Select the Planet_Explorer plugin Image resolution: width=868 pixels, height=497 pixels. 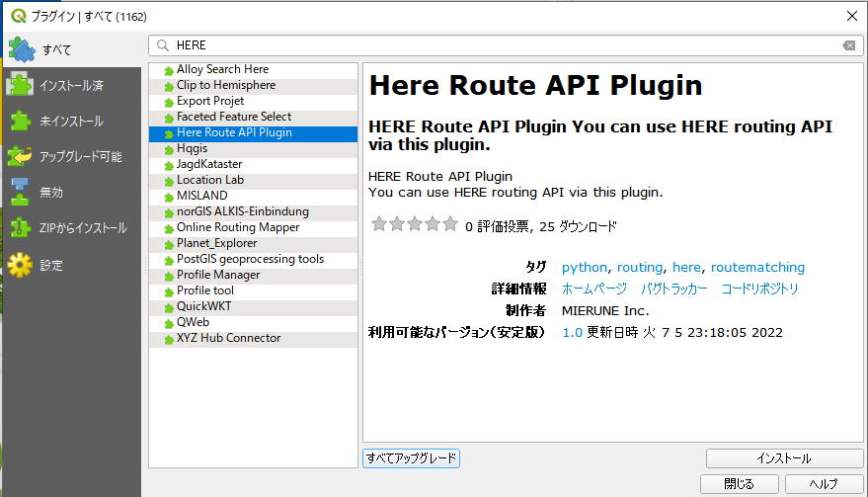tap(253, 243)
